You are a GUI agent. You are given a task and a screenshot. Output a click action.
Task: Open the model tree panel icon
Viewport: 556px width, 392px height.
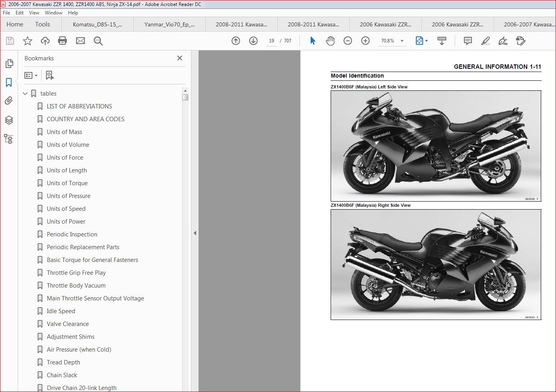(x=9, y=139)
